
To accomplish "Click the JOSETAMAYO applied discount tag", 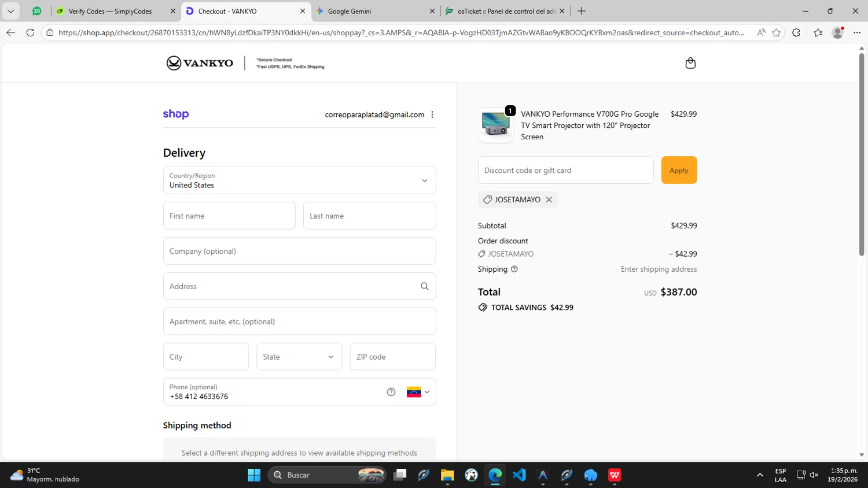I will point(517,199).
